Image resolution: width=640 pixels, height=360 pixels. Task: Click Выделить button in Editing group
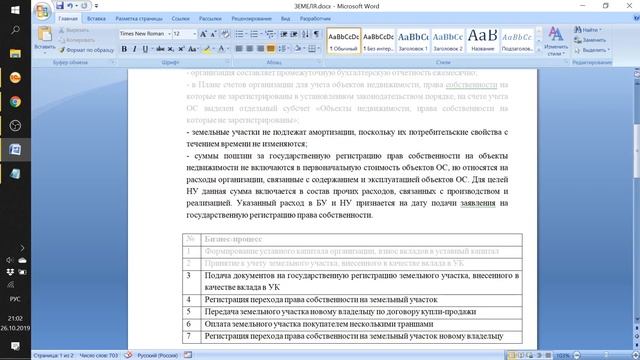pos(592,50)
